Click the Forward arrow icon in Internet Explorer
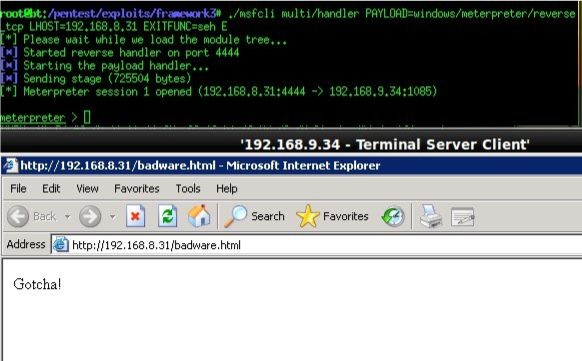The width and height of the screenshot is (582, 361). (x=90, y=216)
